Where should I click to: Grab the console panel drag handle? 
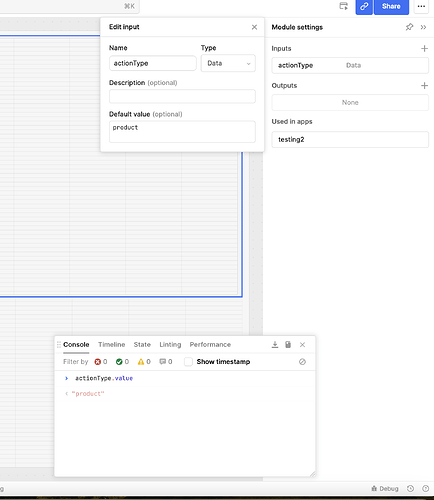click(x=59, y=344)
